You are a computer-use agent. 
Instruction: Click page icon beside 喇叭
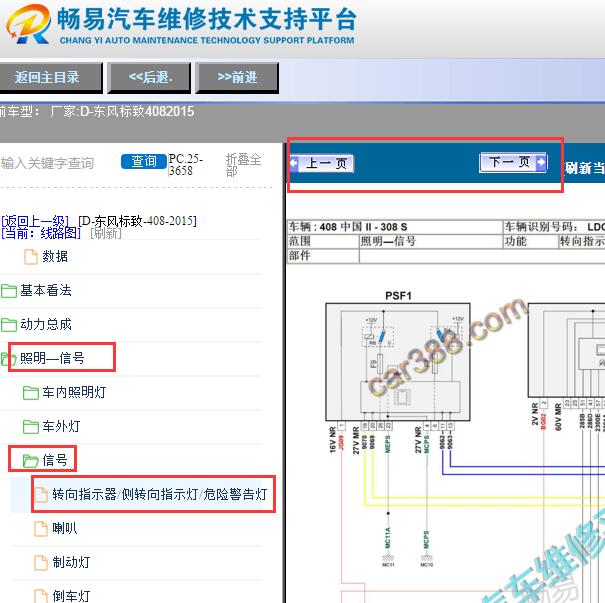(41, 529)
